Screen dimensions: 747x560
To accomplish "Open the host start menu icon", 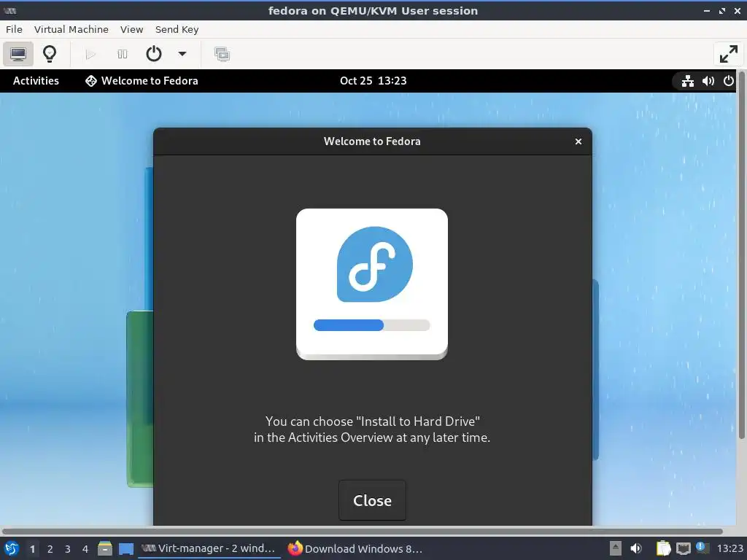I will pos(12,549).
